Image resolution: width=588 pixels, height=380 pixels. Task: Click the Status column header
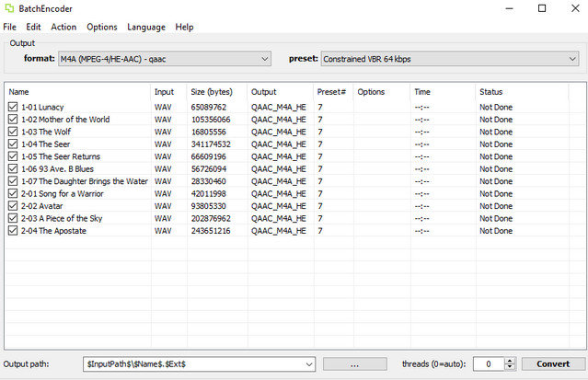click(522, 92)
